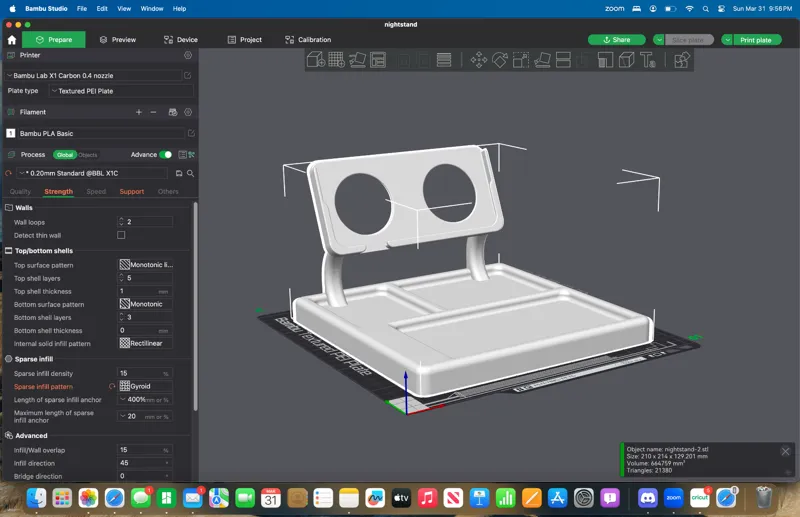This screenshot has height=517, width=800.
Task: Remove a filament with the minus icon
Action: coord(153,112)
